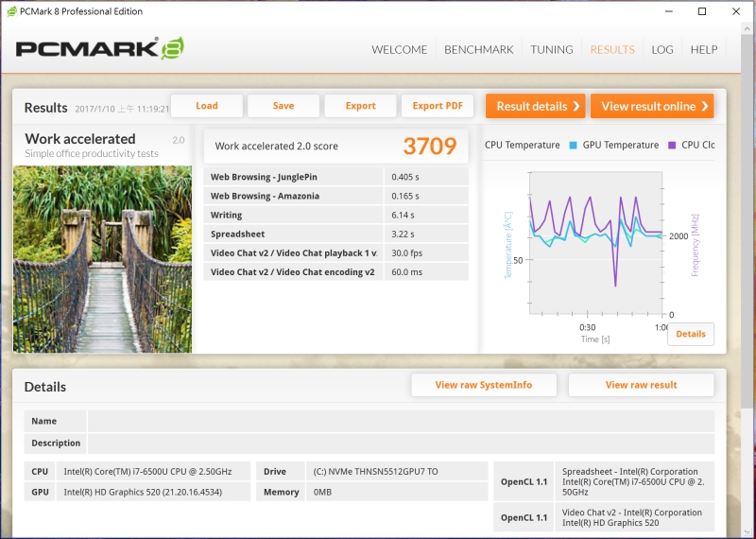Toggle GPU Temperature legend swatch
Image resolution: width=756 pixels, height=539 pixels.
(573, 145)
